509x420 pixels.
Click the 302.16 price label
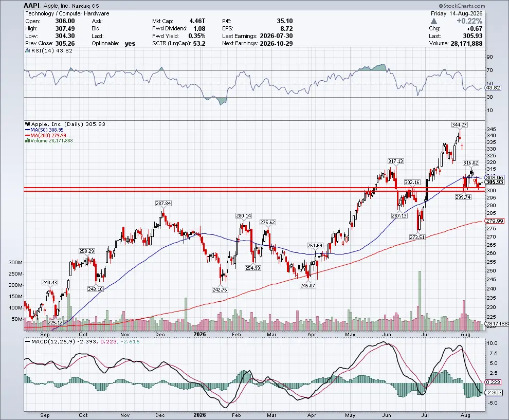pos(412,182)
